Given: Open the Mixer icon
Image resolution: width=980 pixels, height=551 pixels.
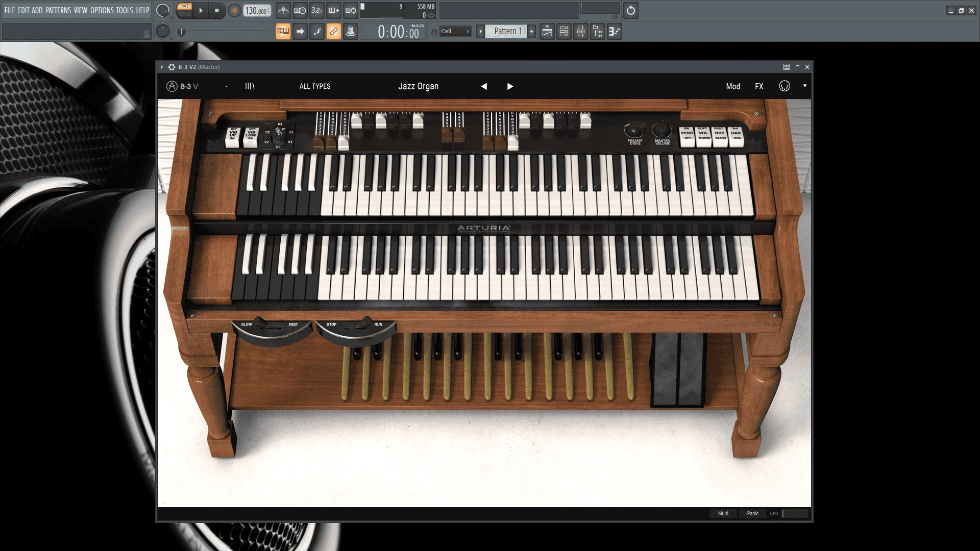Looking at the screenshot, I should (581, 32).
